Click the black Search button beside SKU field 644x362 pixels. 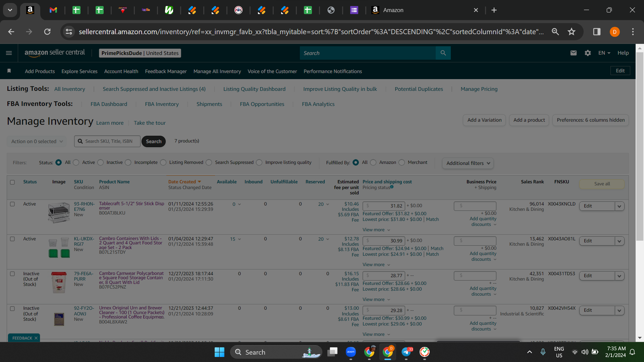pyautogui.click(x=154, y=141)
